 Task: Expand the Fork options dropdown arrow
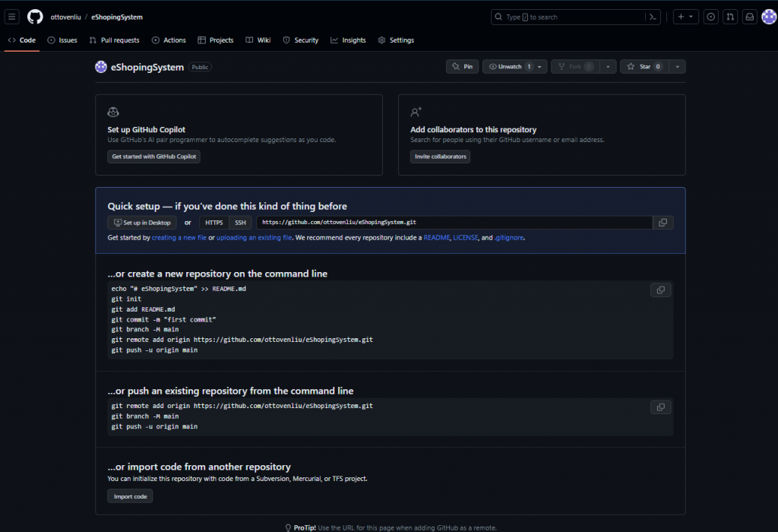click(608, 67)
